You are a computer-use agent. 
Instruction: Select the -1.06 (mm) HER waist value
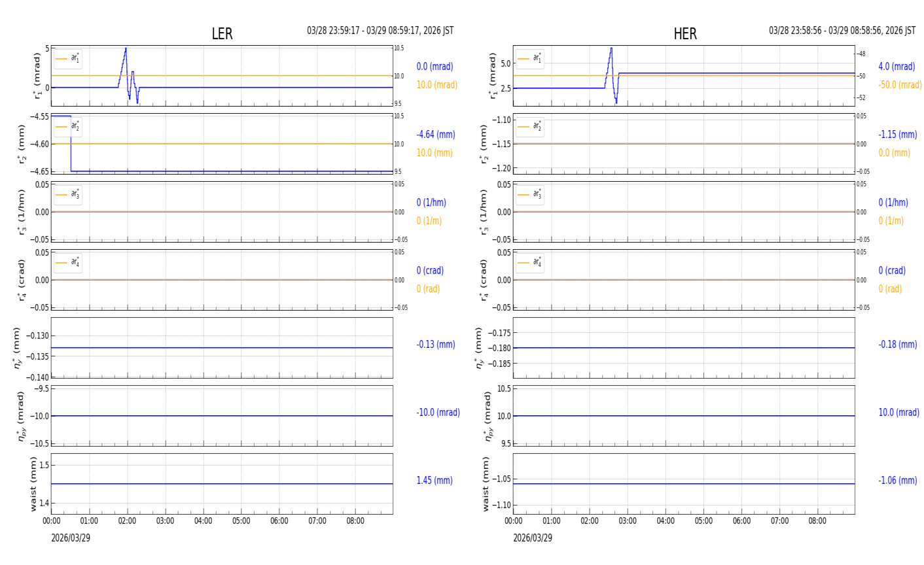pos(897,481)
